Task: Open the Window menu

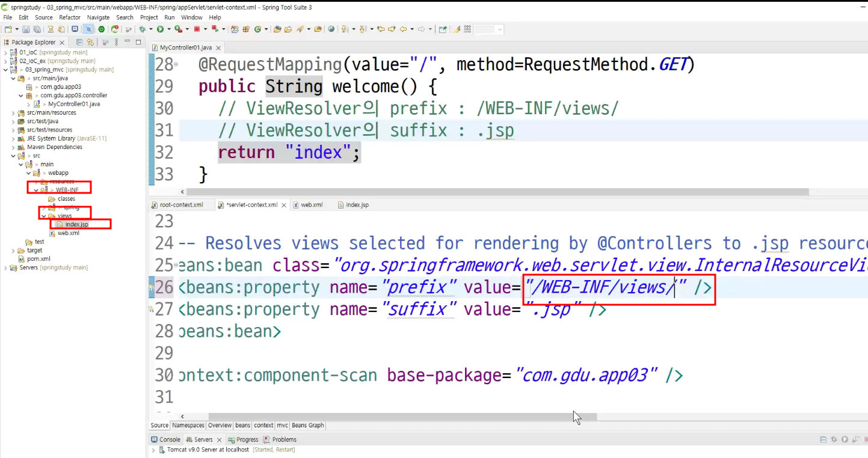Action: (x=192, y=17)
